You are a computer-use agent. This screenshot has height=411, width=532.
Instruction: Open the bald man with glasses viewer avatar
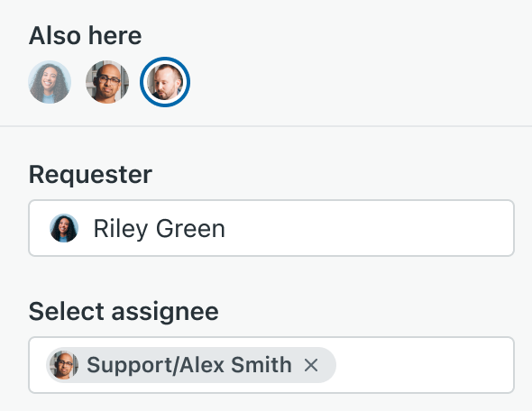pyautogui.click(x=107, y=82)
